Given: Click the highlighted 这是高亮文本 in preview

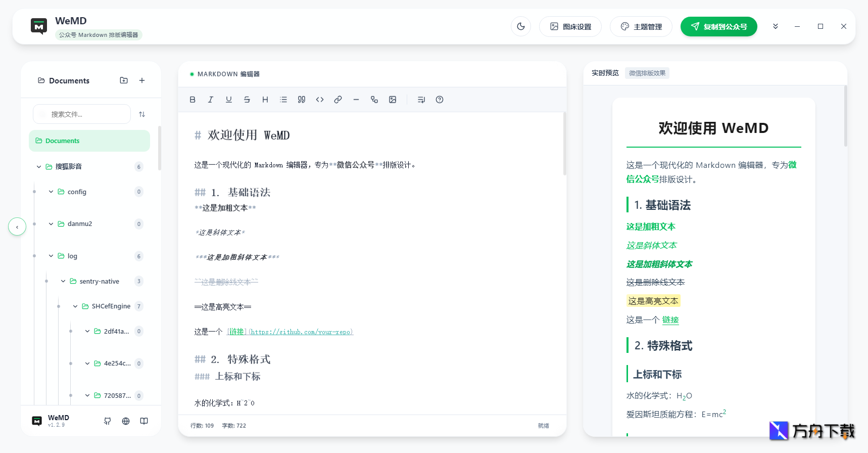Looking at the screenshot, I should (x=653, y=301).
